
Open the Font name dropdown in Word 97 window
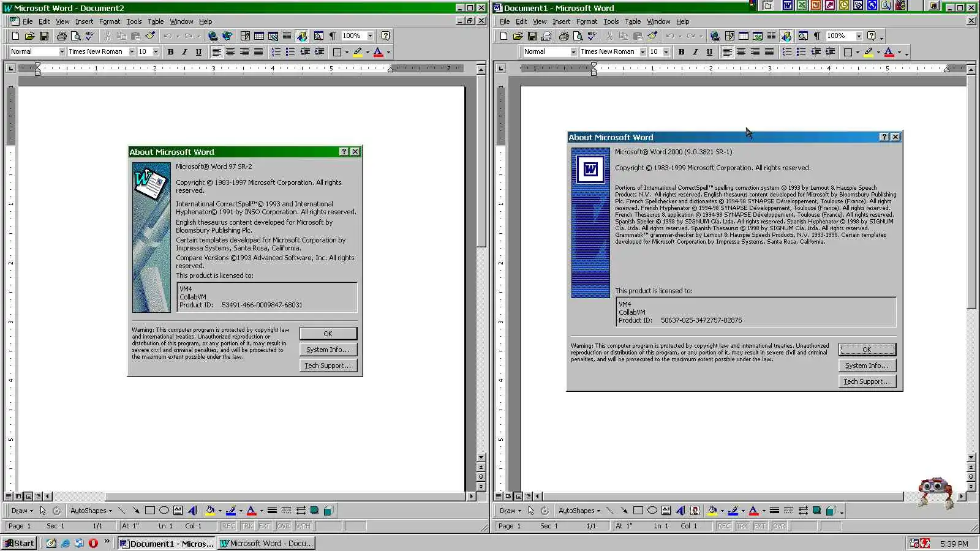pos(132,52)
